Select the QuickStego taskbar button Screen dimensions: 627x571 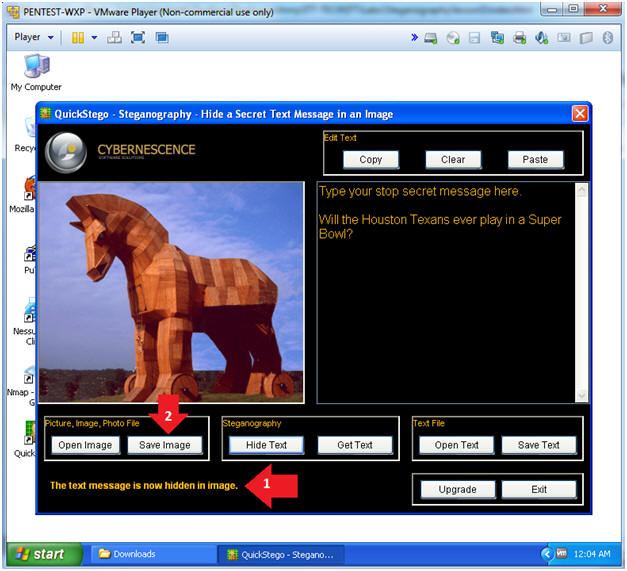[x=281, y=555]
